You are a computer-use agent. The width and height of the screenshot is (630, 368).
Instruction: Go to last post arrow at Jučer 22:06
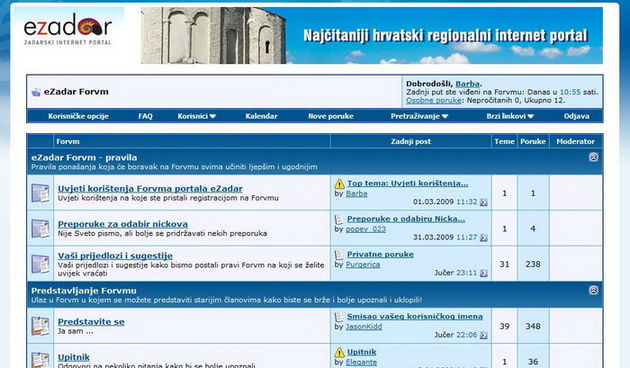pos(484,335)
